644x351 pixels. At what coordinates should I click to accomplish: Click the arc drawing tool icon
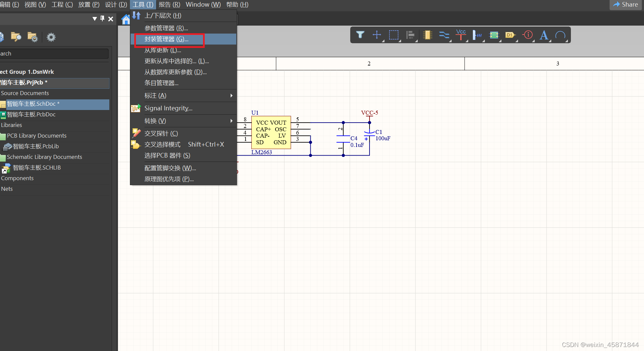560,35
